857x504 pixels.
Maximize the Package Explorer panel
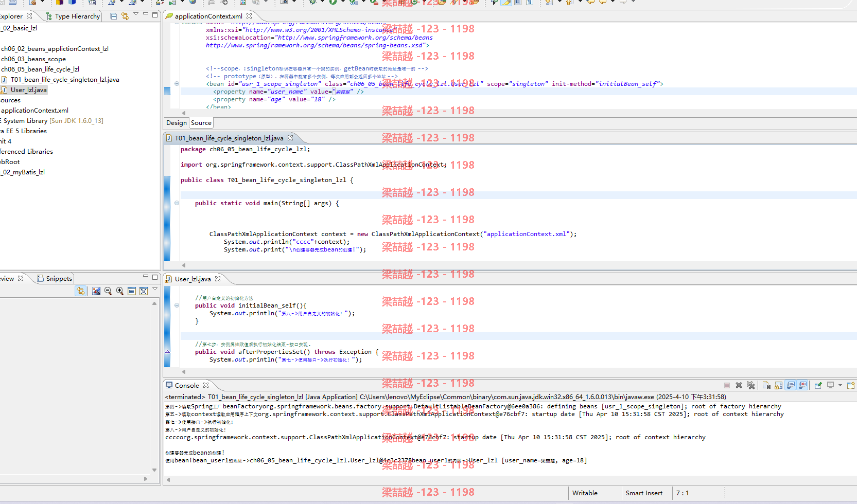tap(155, 14)
